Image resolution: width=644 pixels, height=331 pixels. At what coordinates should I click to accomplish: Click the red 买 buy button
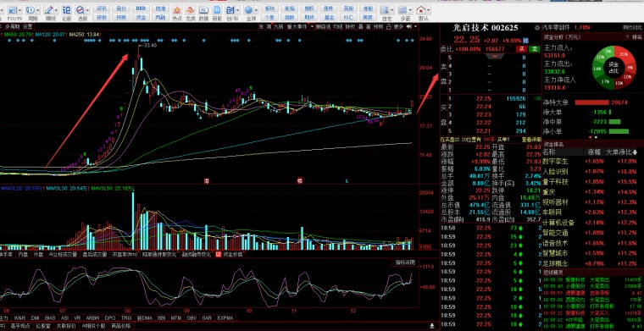(521, 49)
